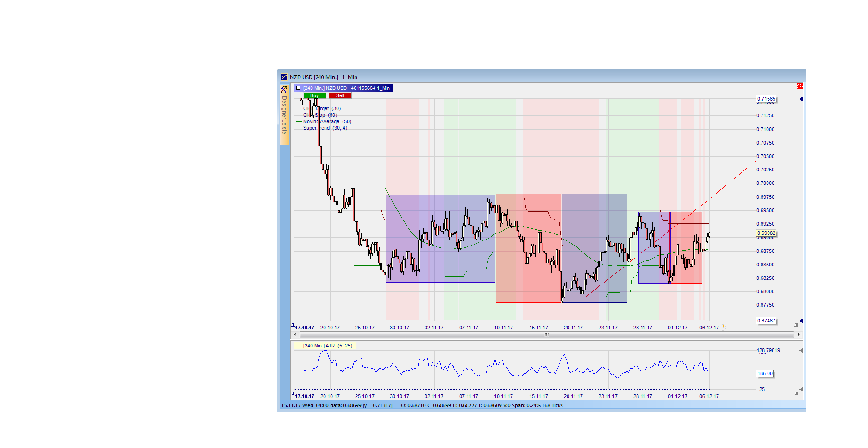
Task: Click the ATR panel price axis arrow marker
Action: [800, 351]
